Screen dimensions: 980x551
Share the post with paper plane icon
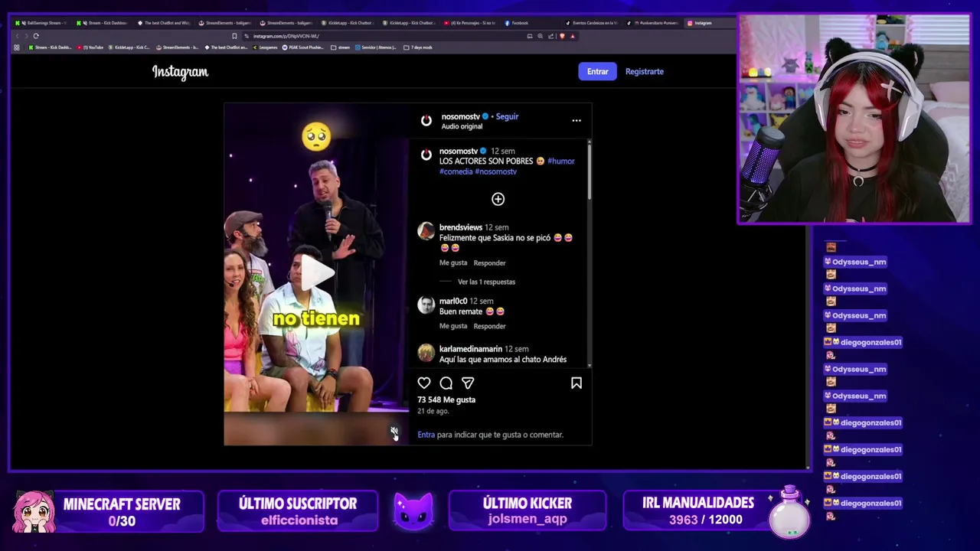(x=468, y=383)
